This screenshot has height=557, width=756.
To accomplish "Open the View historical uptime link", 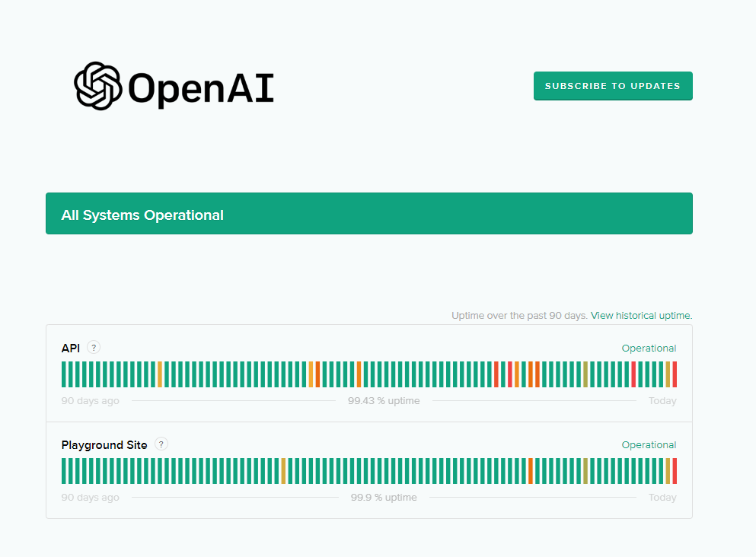I will 641,315.
